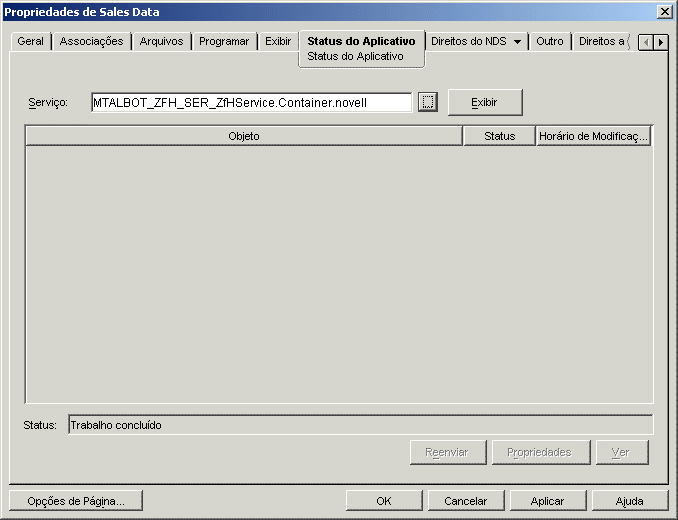
Task: Sort by the Objeto column header
Action: 244,136
